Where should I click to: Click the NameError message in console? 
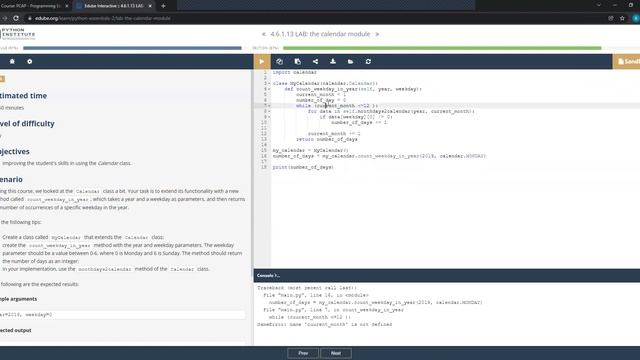coord(324,324)
